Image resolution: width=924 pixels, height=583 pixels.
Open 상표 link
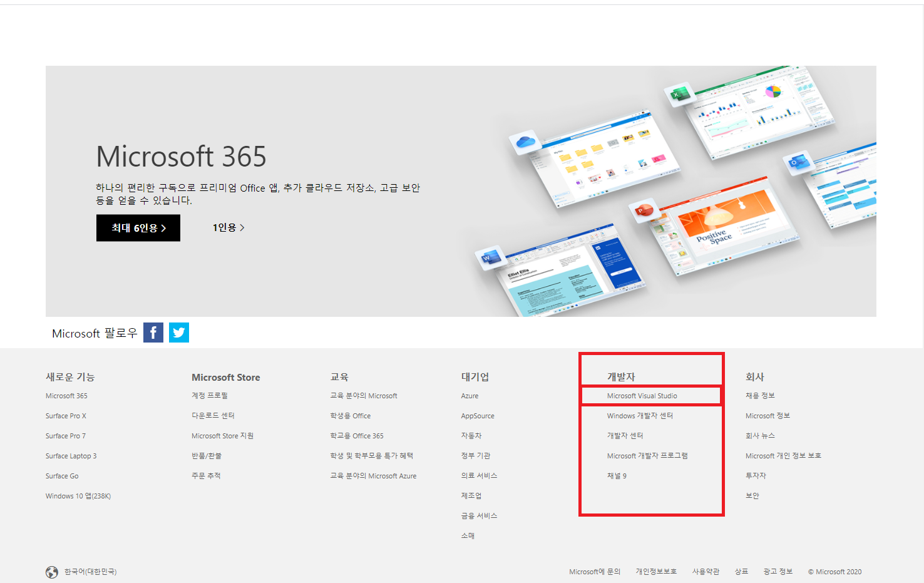point(741,572)
